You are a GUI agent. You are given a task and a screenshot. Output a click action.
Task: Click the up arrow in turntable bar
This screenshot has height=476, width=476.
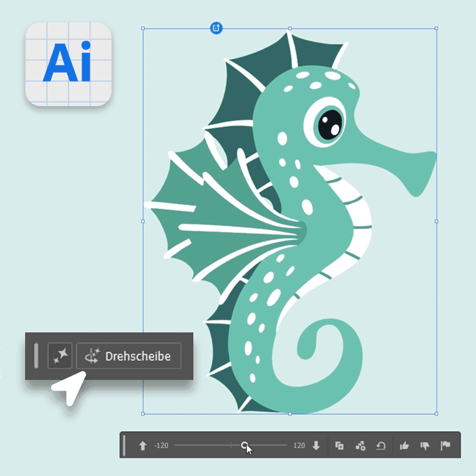[x=143, y=446]
